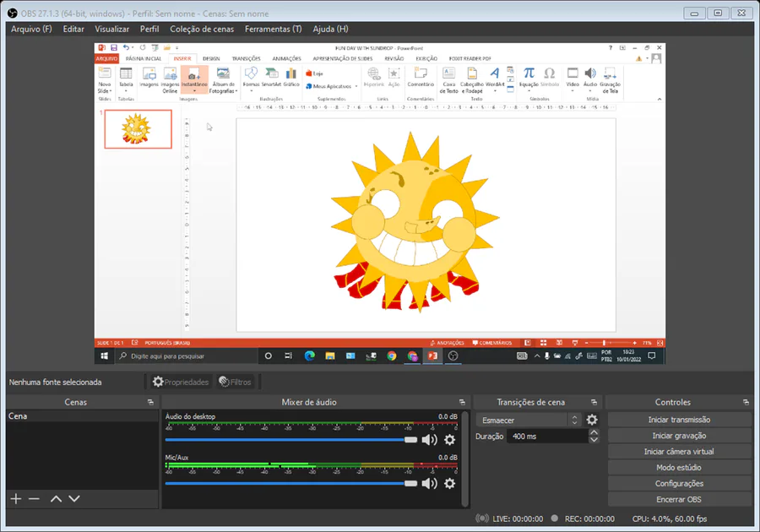
Task: Click Cabeçalho e Rodapé in PowerPoint
Action: (x=471, y=80)
